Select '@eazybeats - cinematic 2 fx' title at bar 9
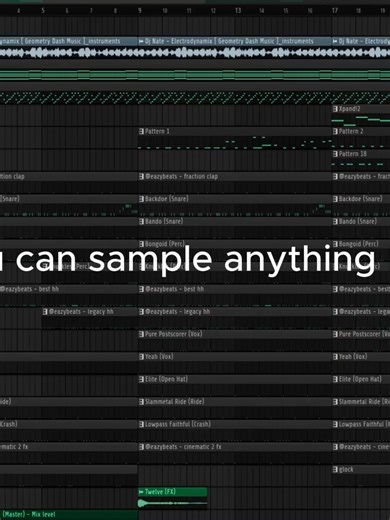This screenshot has height=520, width=390. [x=183, y=447]
